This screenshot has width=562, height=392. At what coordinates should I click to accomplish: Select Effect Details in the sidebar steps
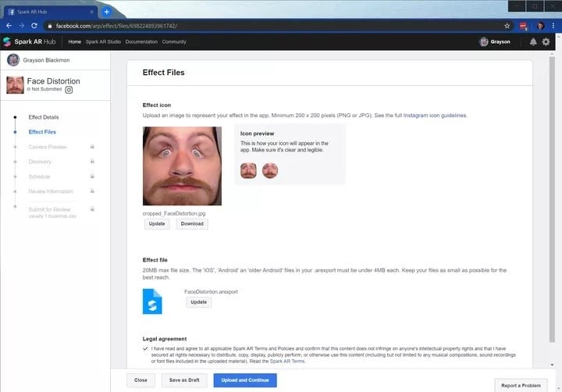[44, 117]
